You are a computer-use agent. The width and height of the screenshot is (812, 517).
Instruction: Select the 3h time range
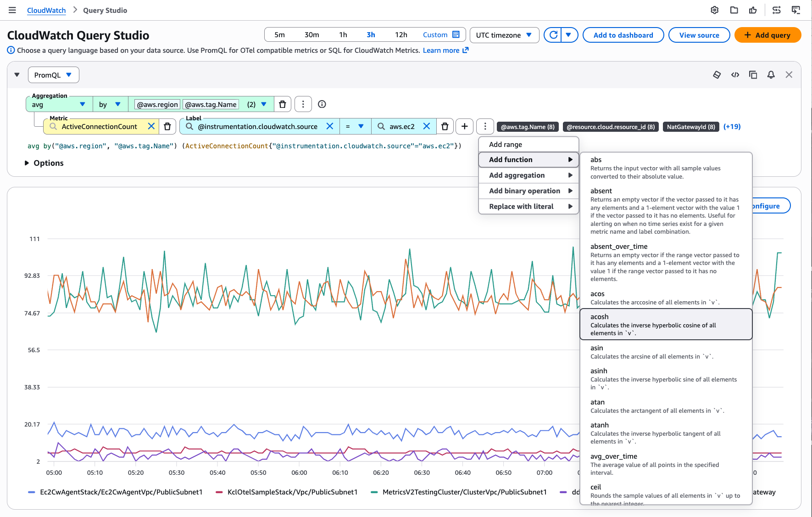[371, 35]
